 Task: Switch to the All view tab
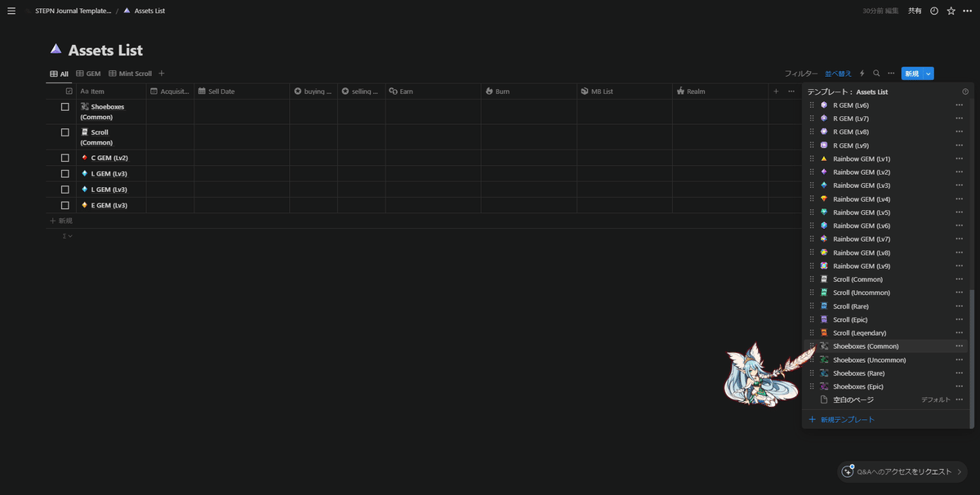coord(59,74)
